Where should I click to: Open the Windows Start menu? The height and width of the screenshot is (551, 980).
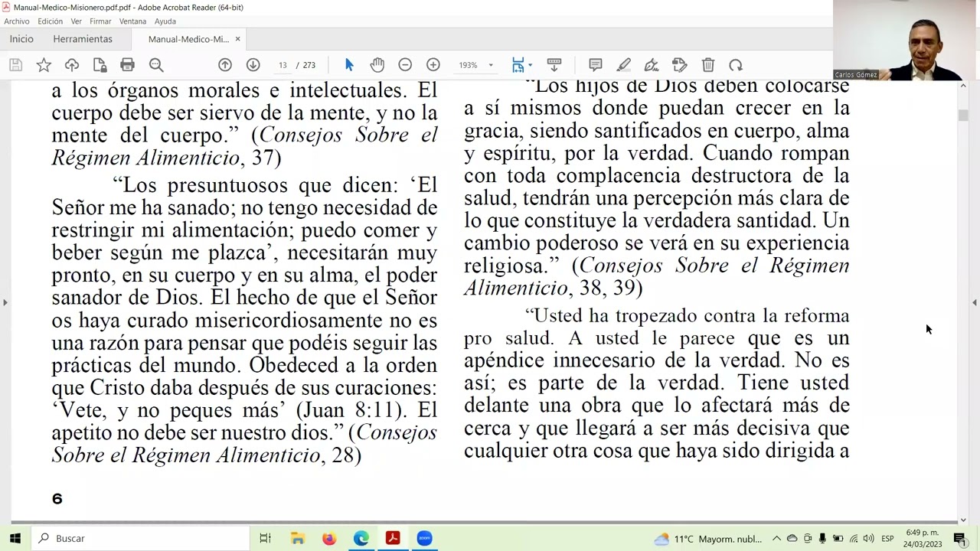15,539
